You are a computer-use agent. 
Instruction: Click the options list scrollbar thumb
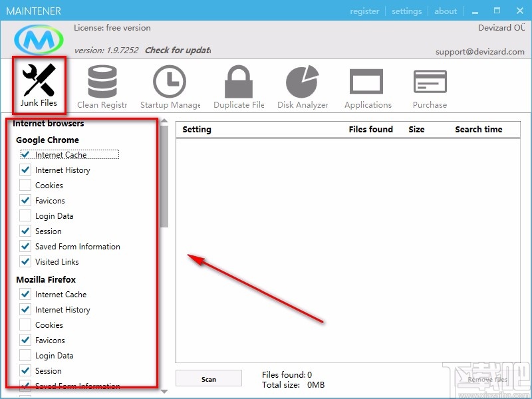tap(164, 176)
